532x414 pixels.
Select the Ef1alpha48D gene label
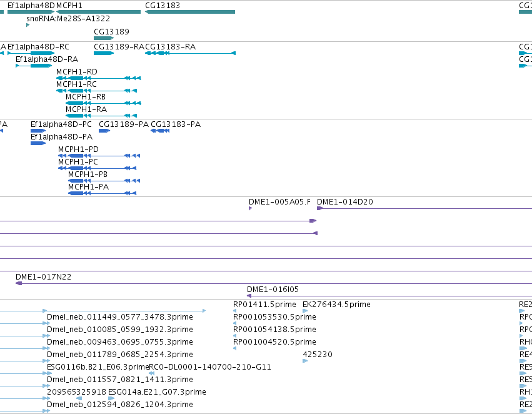click(31, 6)
